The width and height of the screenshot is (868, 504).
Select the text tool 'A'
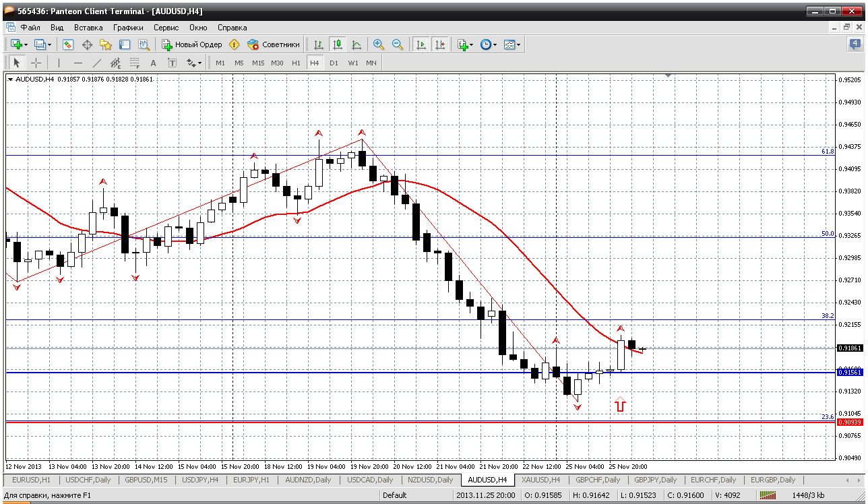[x=153, y=63]
